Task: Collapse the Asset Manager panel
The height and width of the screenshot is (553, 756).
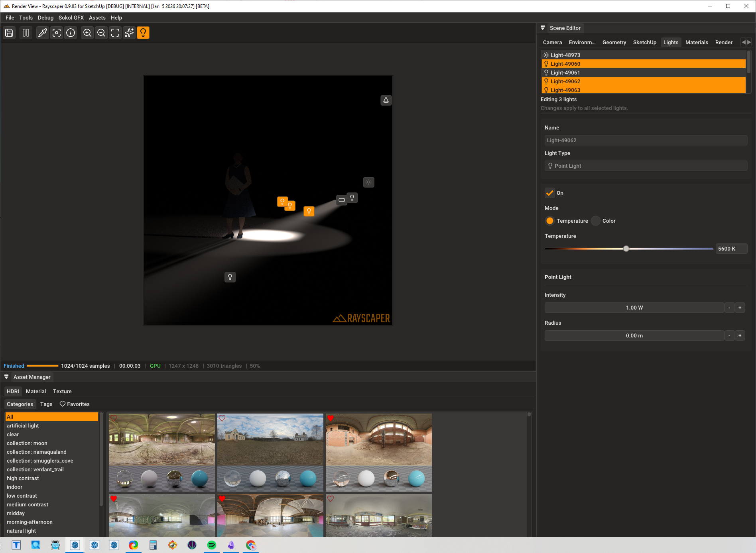Action: tap(6, 377)
